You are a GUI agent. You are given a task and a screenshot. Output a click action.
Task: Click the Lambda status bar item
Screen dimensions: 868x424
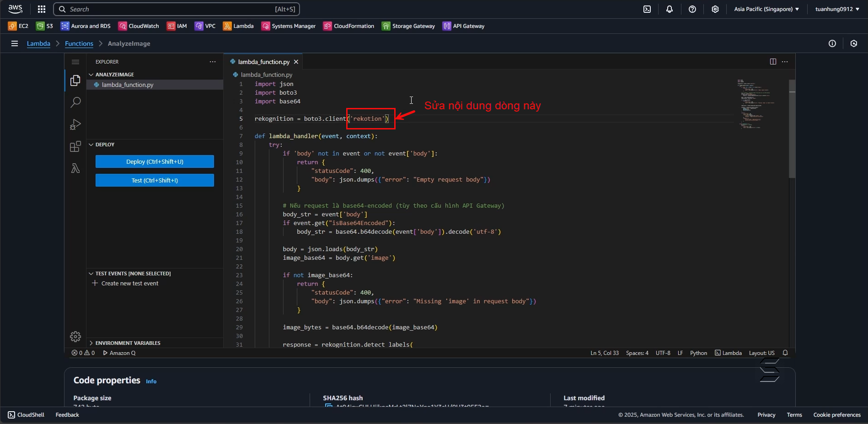coord(728,353)
